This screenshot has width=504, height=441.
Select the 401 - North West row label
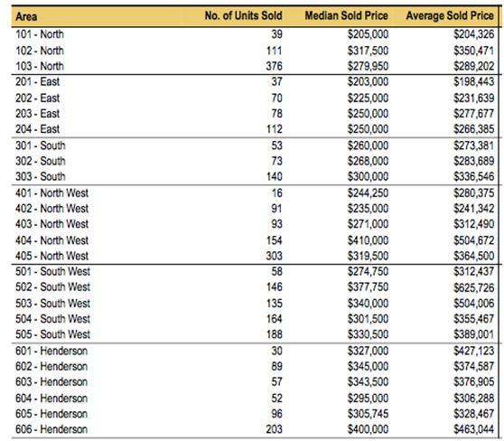(x=51, y=193)
